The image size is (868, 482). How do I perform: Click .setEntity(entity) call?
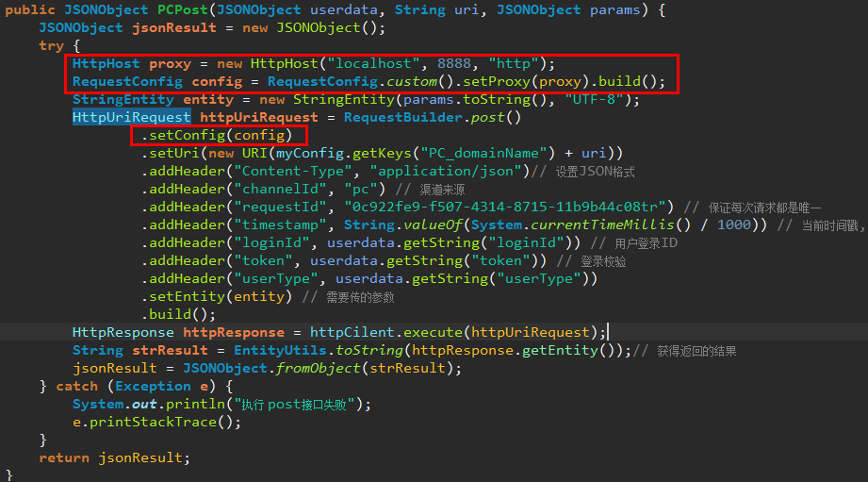pos(217,297)
